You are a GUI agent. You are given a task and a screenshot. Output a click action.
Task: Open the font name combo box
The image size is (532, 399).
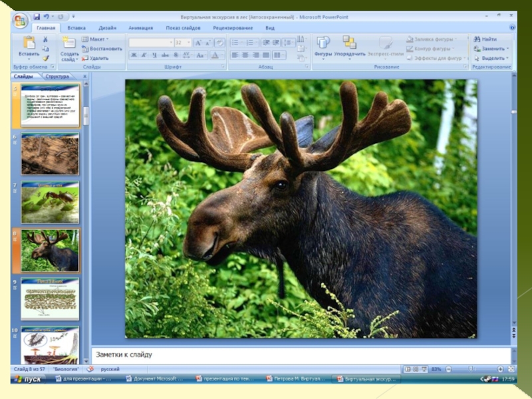tap(151, 43)
